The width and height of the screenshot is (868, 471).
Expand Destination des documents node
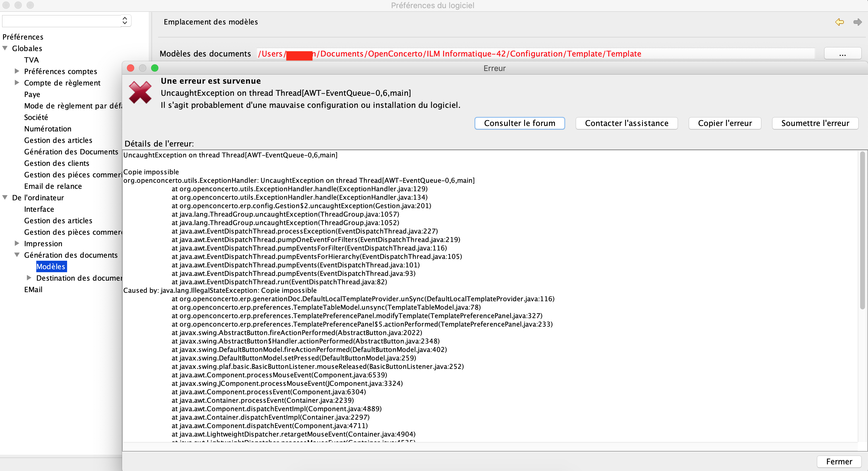click(x=29, y=278)
